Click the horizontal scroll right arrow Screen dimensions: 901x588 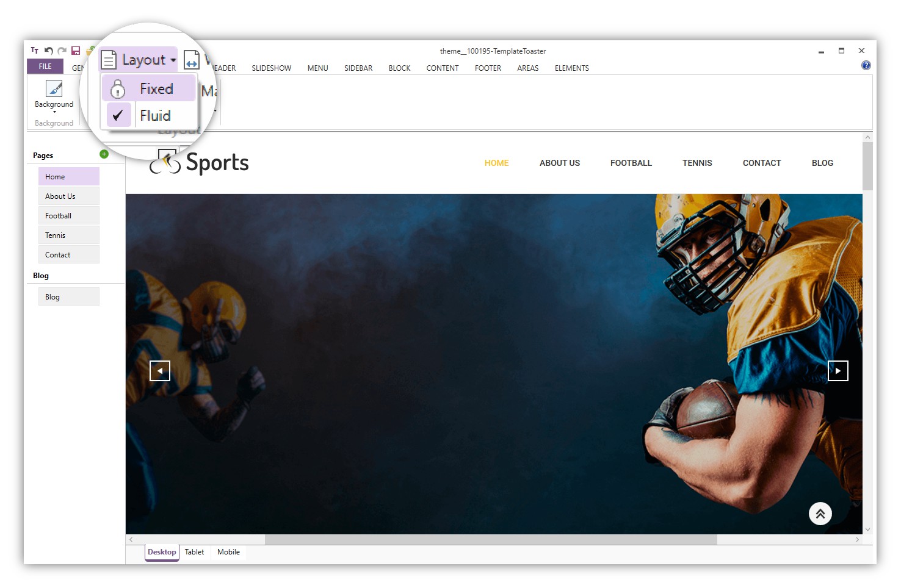(857, 540)
